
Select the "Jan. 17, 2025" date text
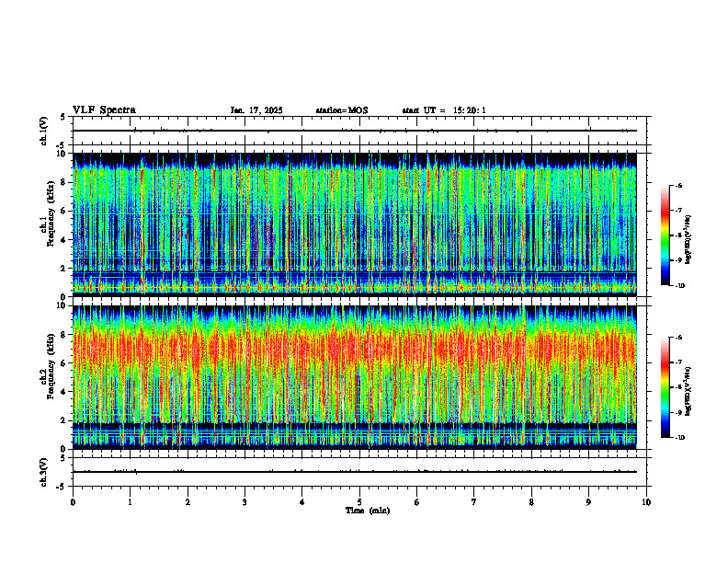[x=256, y=110]
